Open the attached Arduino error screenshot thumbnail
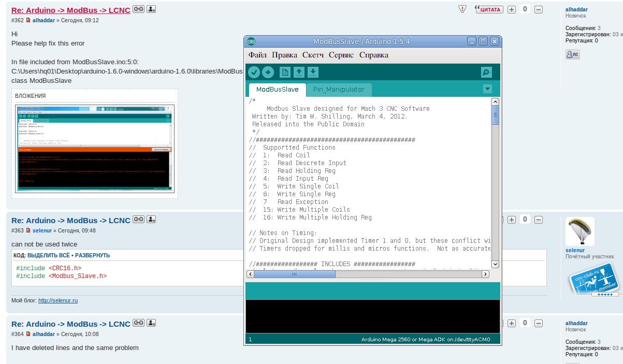The height and width of the screenshot is (364, 623). tap(95, 149)
